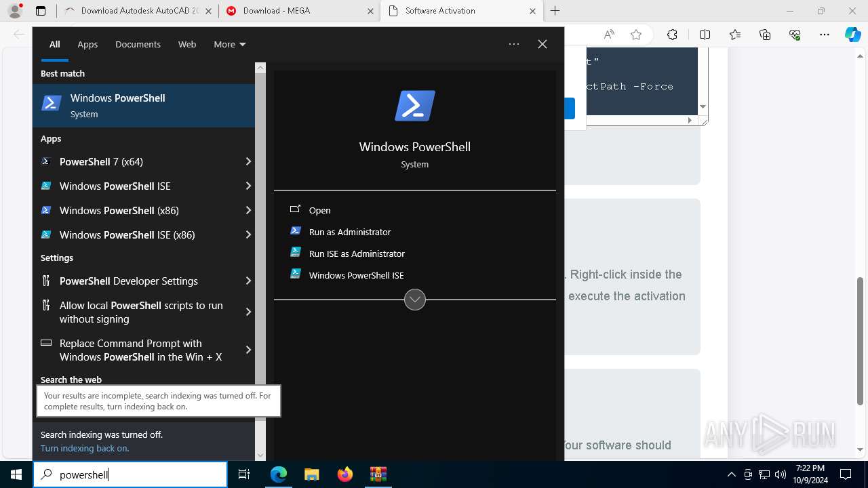868x488 pixels.
Task: Switch to Download Autodesk AutoCAD browser tab
Action: click(138, 11)
